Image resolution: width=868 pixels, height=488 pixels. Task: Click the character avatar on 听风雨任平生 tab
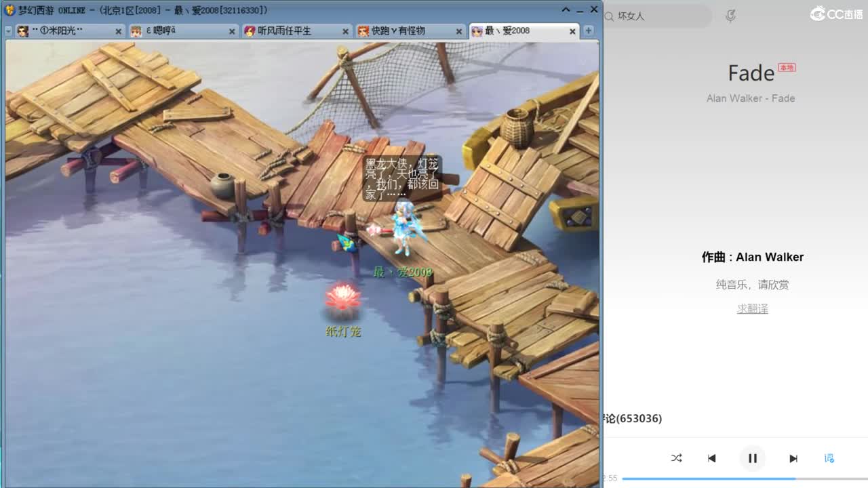coord(250,31)
